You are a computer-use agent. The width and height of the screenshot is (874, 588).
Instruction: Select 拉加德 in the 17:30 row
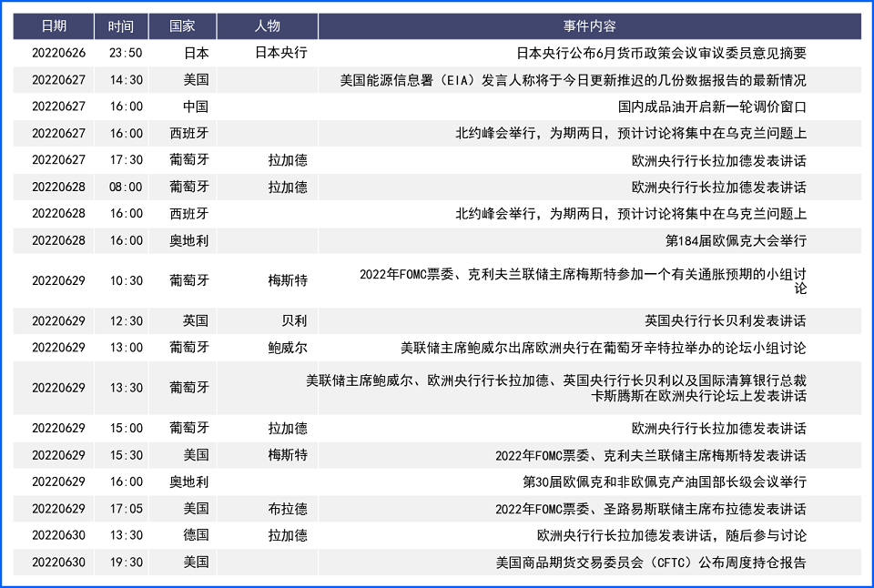(x=288, y=160)
